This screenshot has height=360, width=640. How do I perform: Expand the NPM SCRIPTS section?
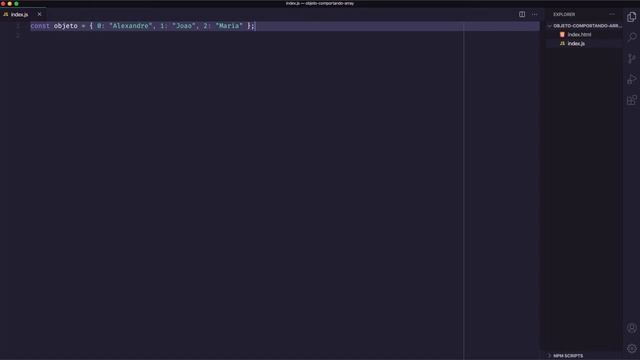click(584, 356)
